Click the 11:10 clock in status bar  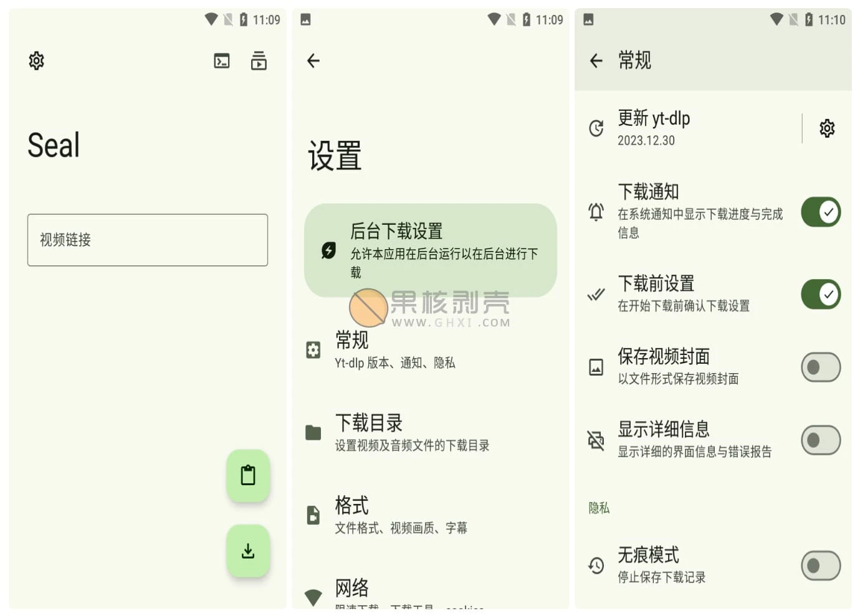(x=832, y=20)
